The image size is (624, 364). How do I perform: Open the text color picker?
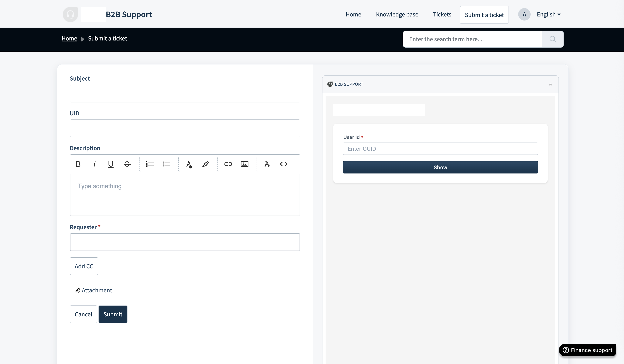[x=189, y=164]
